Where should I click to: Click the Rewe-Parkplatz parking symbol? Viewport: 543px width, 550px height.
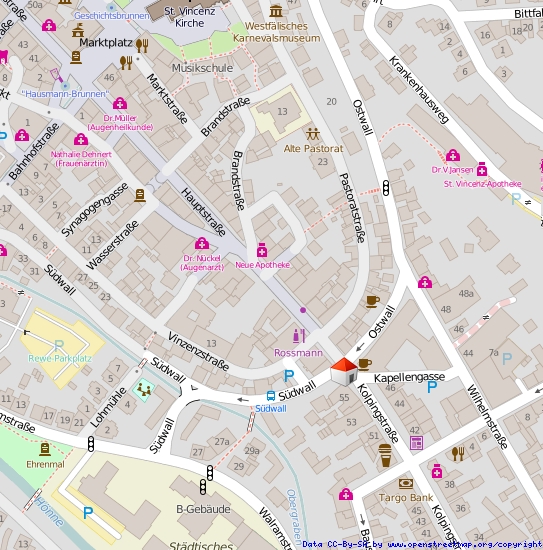59,346
